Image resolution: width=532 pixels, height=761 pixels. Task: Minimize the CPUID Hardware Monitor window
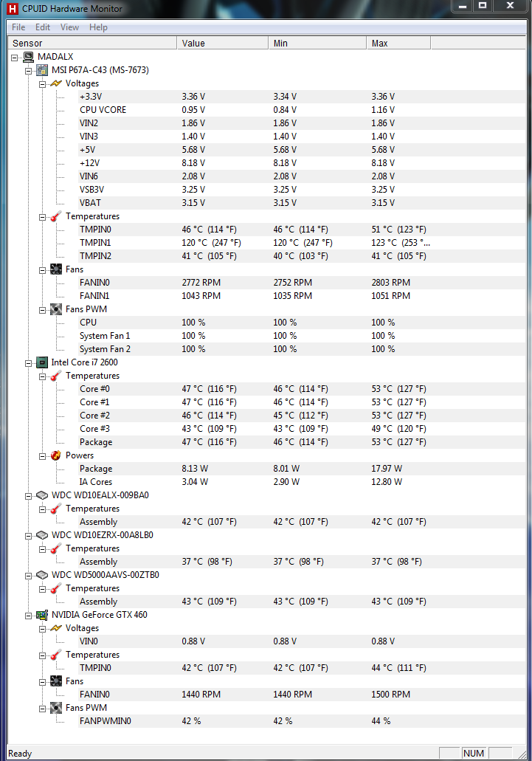[462, 5]
